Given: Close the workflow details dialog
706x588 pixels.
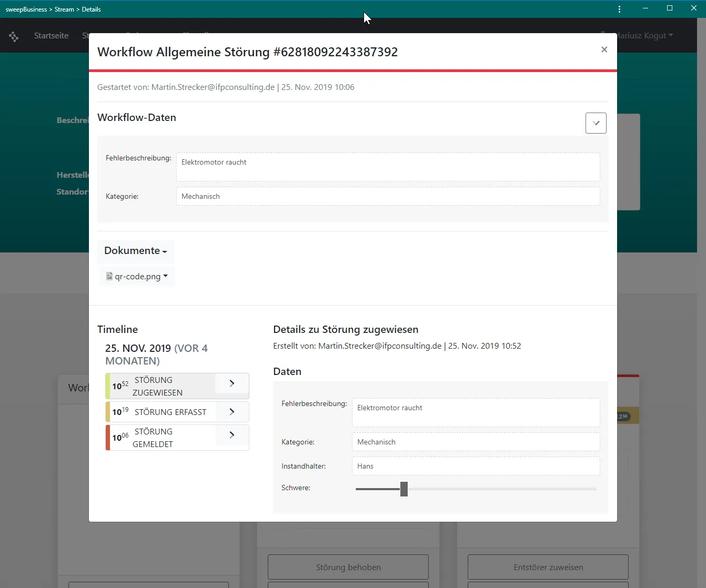Looking at the screenshot, I should [604, 49].
